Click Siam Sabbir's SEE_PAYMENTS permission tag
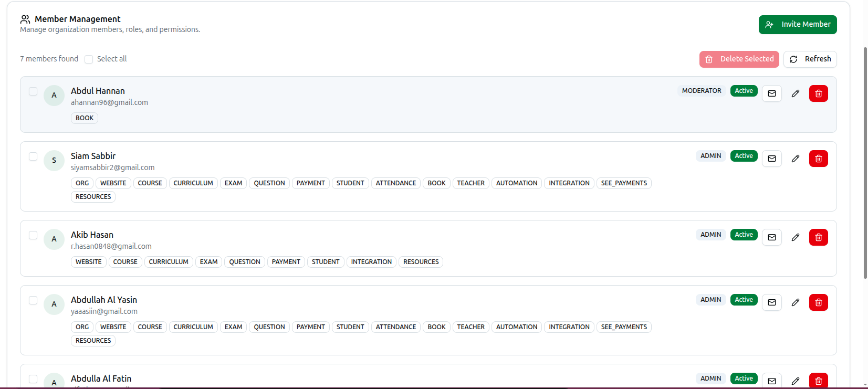The height and width of the screenshot is (389, 868). (624, 183)
